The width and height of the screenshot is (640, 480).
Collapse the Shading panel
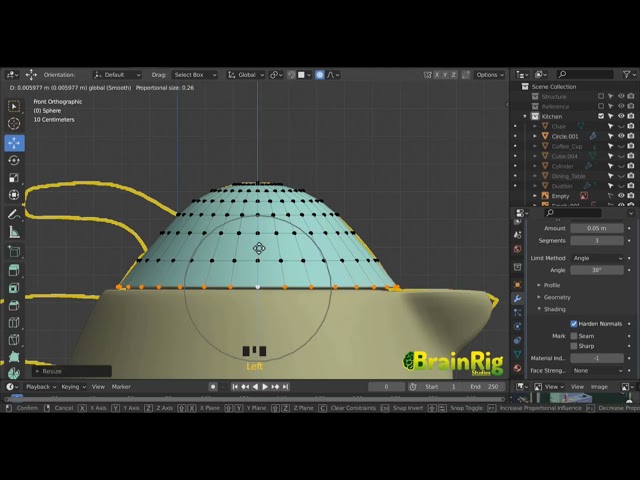(x=554, y=309)
